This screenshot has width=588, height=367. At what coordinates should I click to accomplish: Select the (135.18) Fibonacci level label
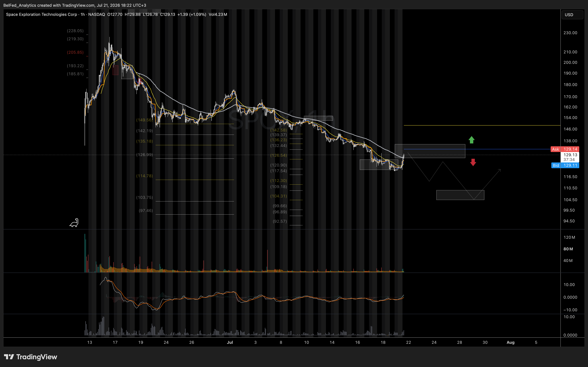point(144,141)
